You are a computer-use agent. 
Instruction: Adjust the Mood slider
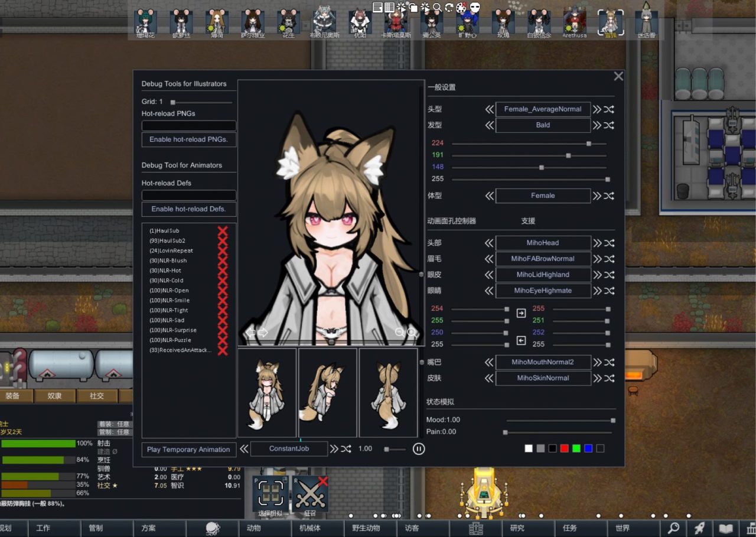[560, 420]
